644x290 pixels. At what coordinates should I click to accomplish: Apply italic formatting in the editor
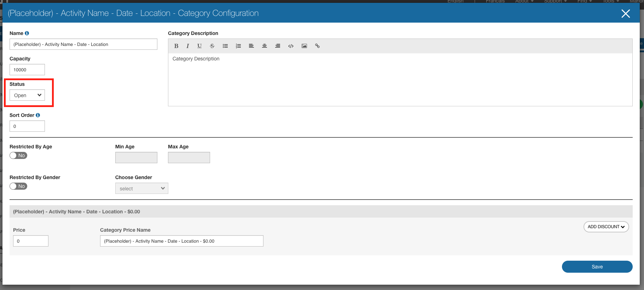tap(187, 46)
